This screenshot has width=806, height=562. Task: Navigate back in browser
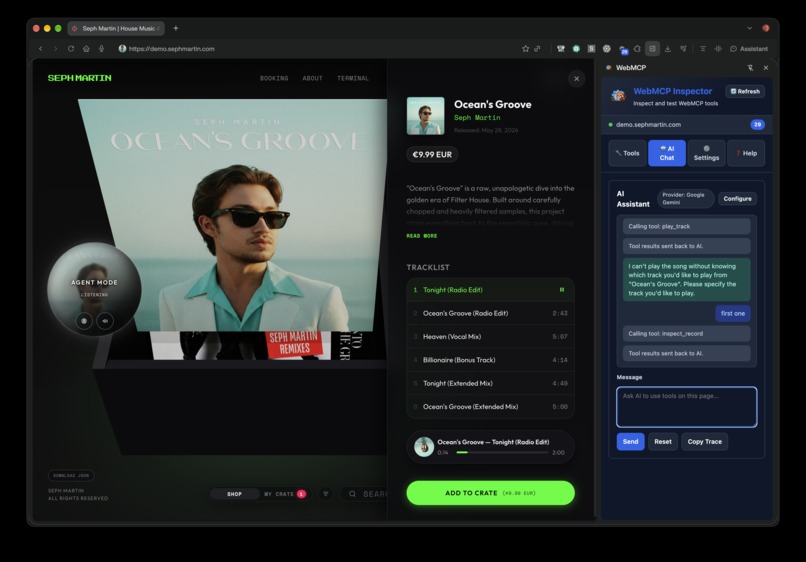(41, 49)
